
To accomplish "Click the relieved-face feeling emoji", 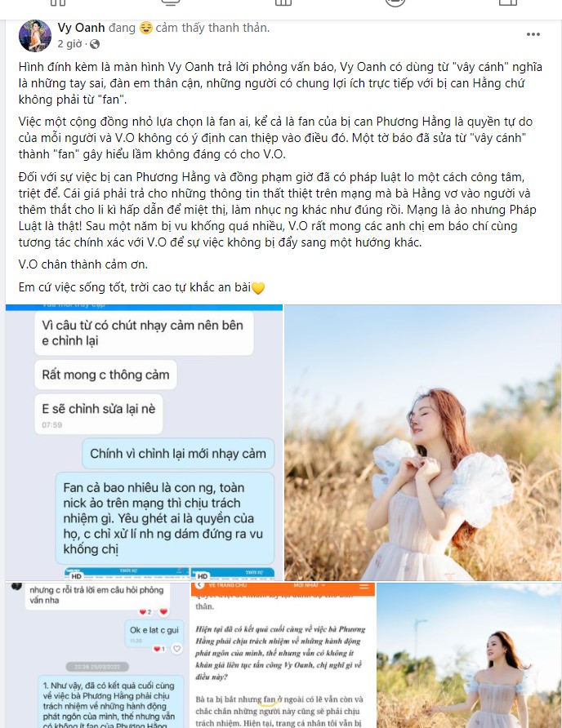I will tap(146, 28).
